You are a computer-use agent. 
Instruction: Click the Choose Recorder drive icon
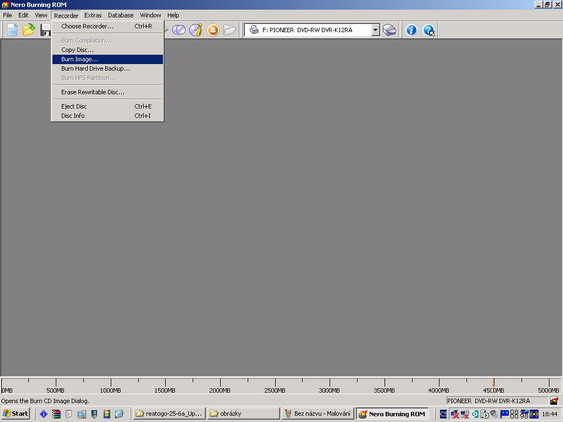(x=389, y=30)
